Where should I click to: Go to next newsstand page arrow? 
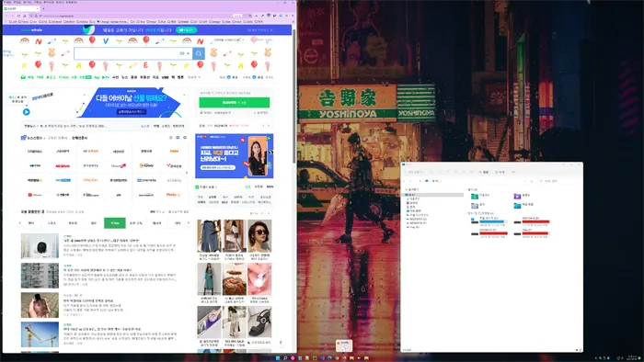[187, 173]
